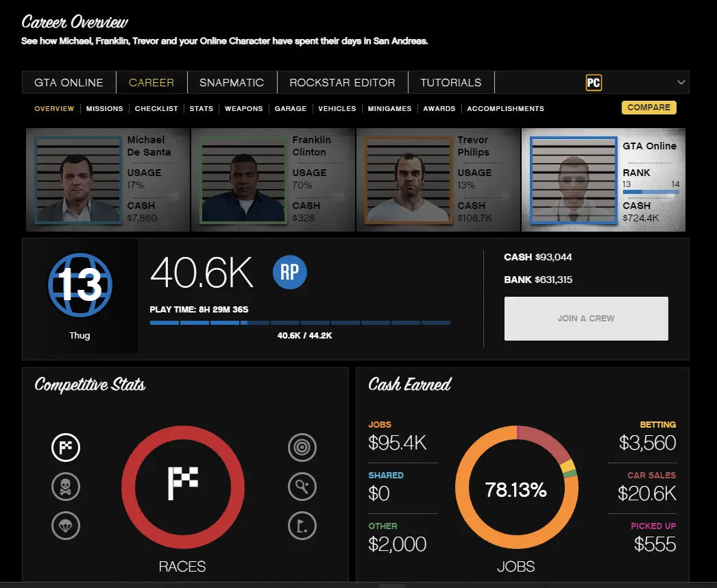This screenshot has height=588, width=717.
Task: Click the PICKED UP $555 cash entry
Action: coord(653,538)
